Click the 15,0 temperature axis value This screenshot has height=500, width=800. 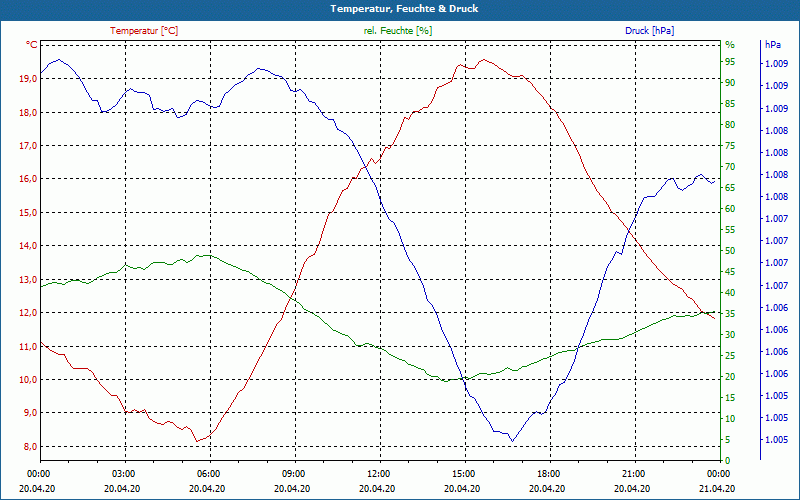click(28, 212)
